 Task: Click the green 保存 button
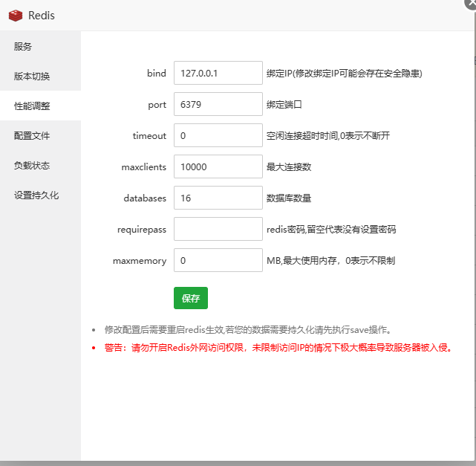(x=191, y=298)
